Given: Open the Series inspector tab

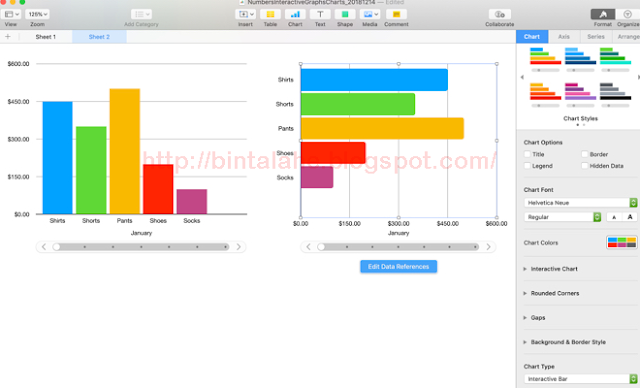Looking at the screenshot, I should [596, 37].
